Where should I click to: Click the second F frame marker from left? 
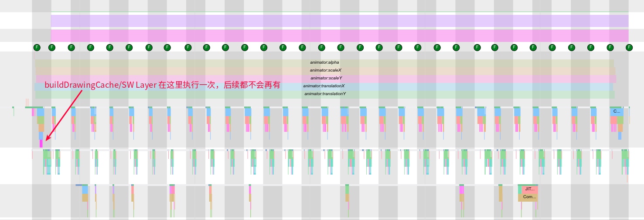pos(51,47)
